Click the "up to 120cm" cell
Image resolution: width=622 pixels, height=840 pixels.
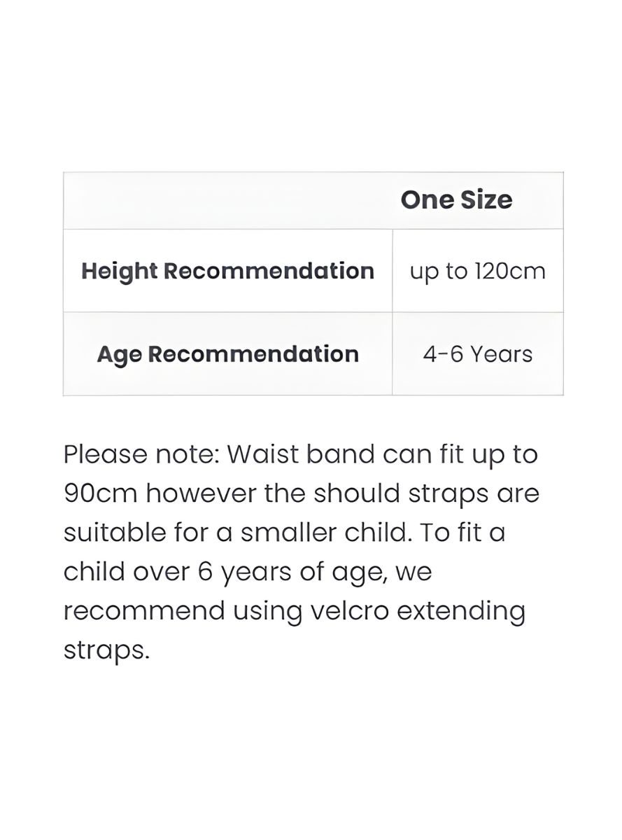tap(477, 271)
